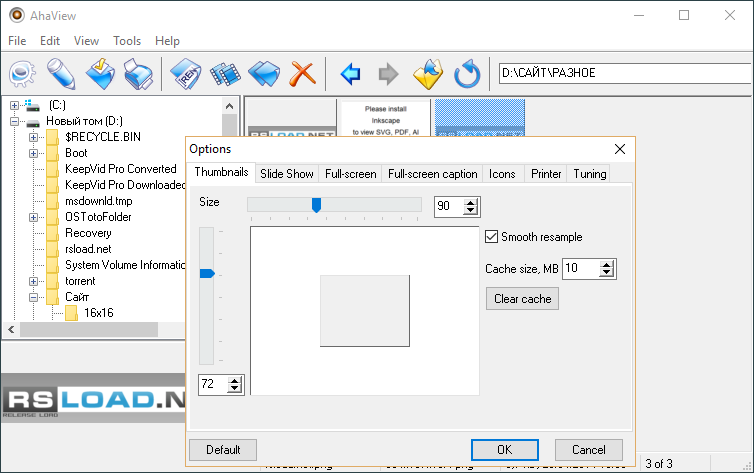Click the Boot folder icon

(x=52, y=153)
